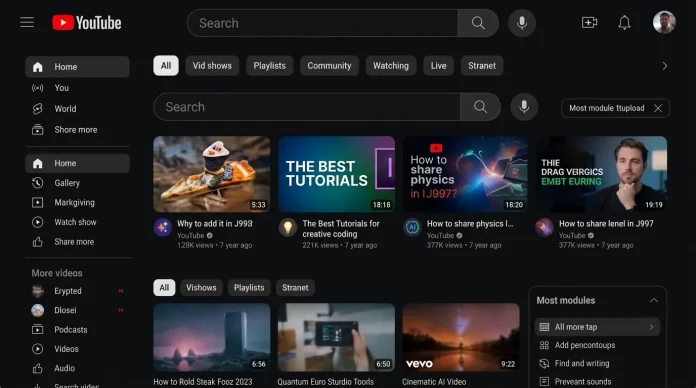
Task: Click the Most modules heading text
Action: 566,301
